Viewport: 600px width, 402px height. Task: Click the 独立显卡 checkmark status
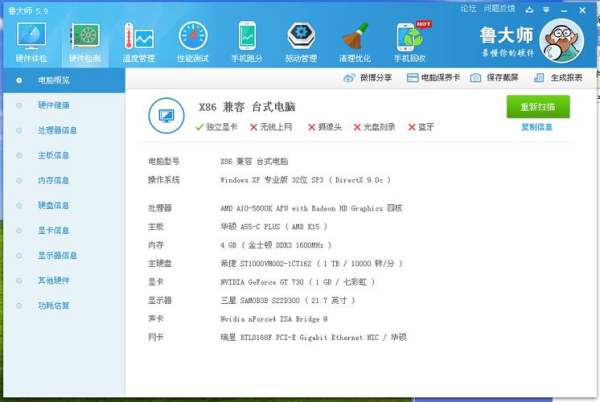point(216,127)
